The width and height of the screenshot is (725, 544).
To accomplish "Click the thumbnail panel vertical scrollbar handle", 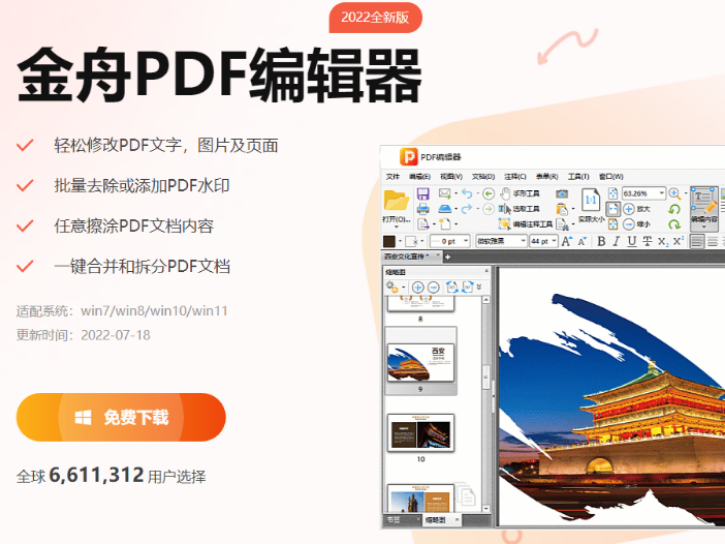I will coord(486,377).
